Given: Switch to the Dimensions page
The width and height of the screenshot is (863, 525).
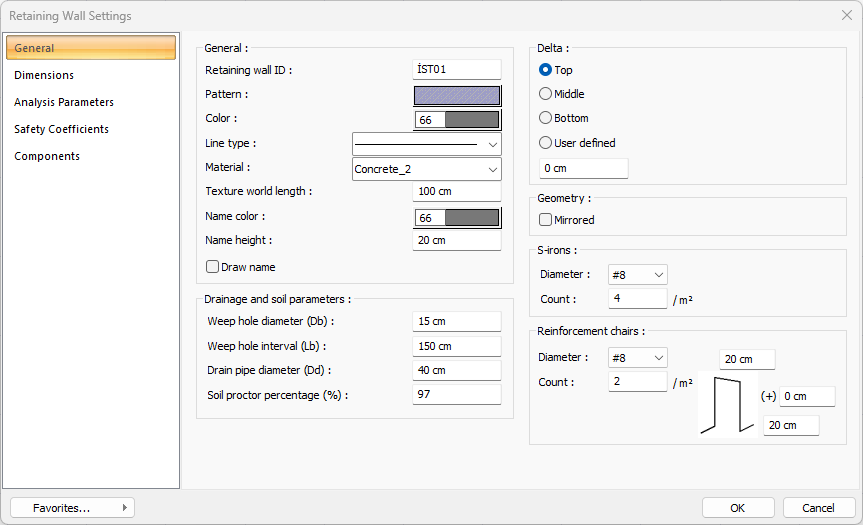Looking at the screenshot, I should click(x=44, y=75).
